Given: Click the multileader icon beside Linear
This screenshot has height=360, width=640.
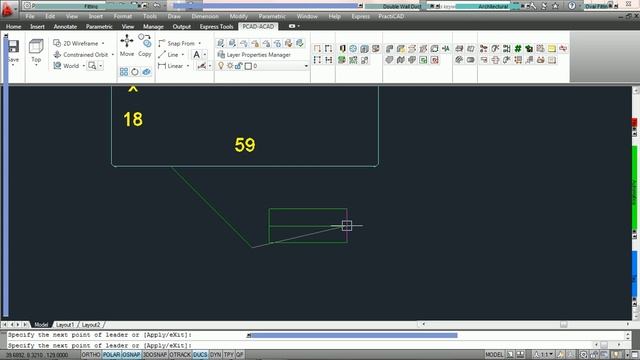Looking at the screenshot, I should coord(202,66).
